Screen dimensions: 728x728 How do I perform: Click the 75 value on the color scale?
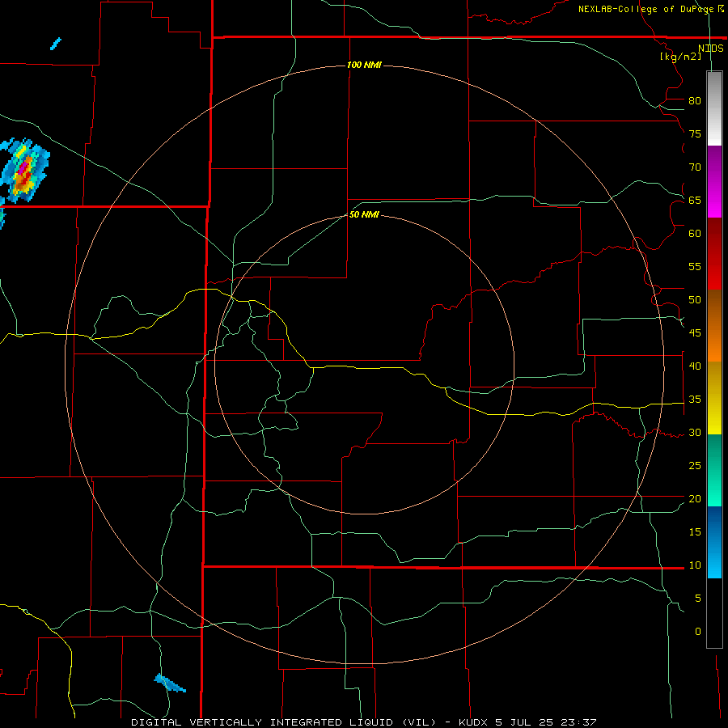pyautogui.click(x=695, y=133)
